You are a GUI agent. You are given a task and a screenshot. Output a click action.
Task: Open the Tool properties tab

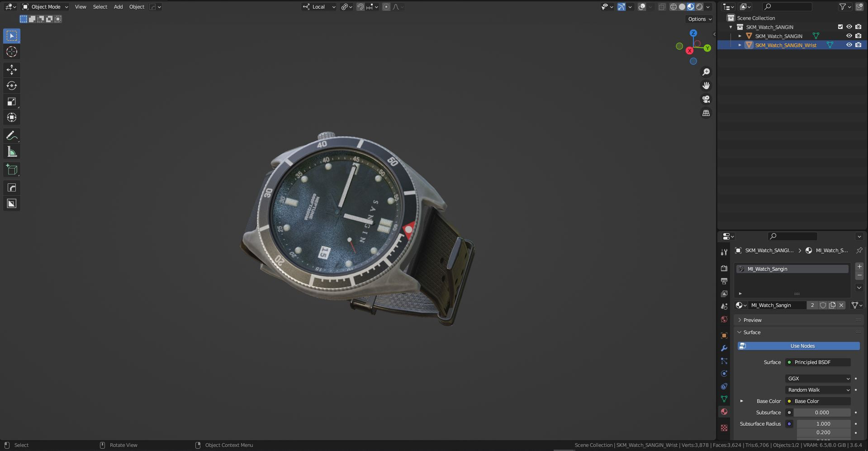click(x=724, y=252)
